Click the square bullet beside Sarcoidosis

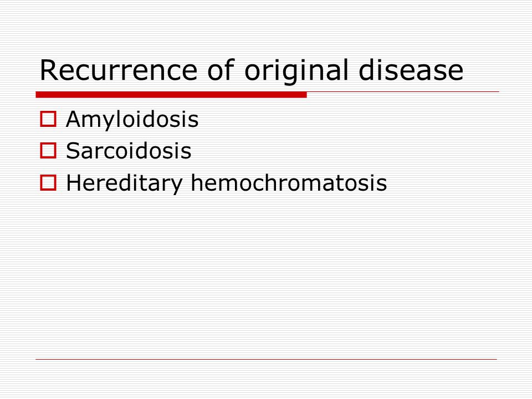tap(48, 151)
